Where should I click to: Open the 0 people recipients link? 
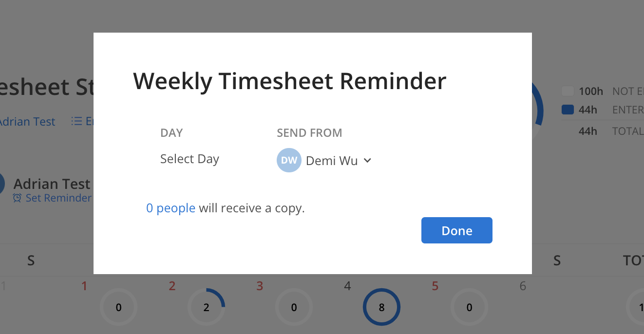[170, 208]
